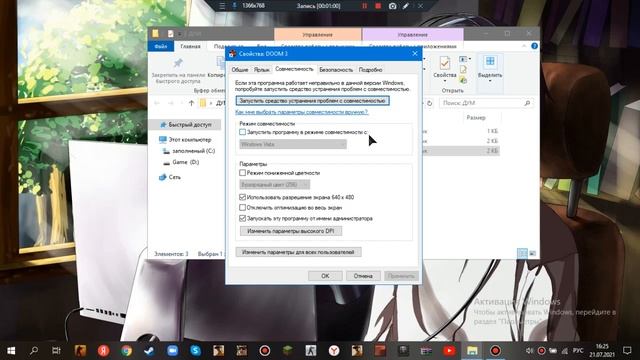This screenshot has width=640, height=360.
Task: Go up one folder with the up arrow
Action: [191, 103]
